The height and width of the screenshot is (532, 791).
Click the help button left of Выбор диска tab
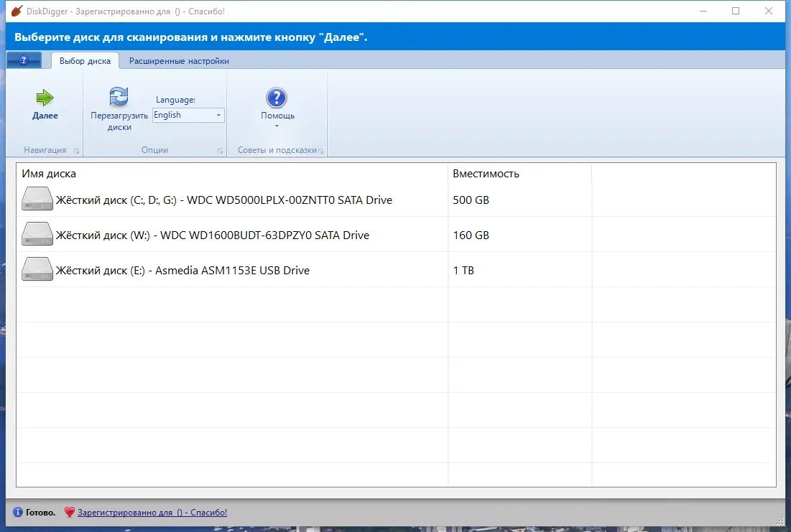24,60
